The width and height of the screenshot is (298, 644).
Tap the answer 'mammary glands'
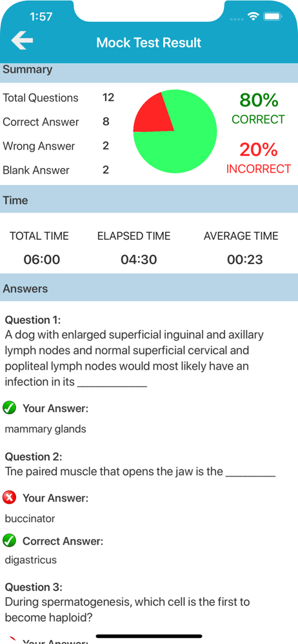(45, 429)
